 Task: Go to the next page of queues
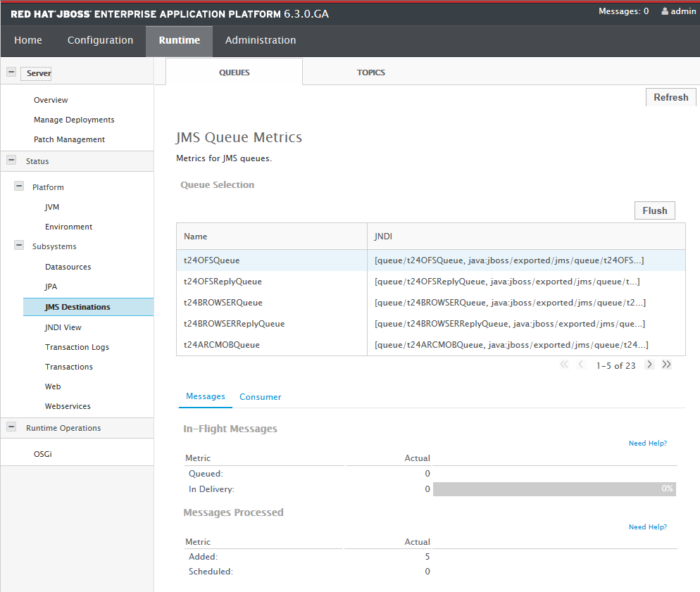[x=649, y=365]
